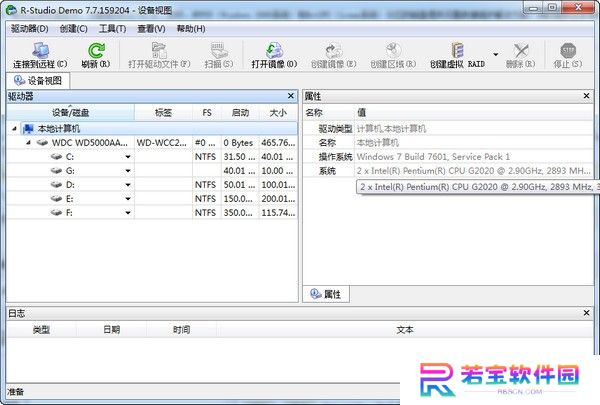The width and height of the screenshot is (600, 405).
Task: Click the G: partition drive icon
Action: (x=56, y=171)
